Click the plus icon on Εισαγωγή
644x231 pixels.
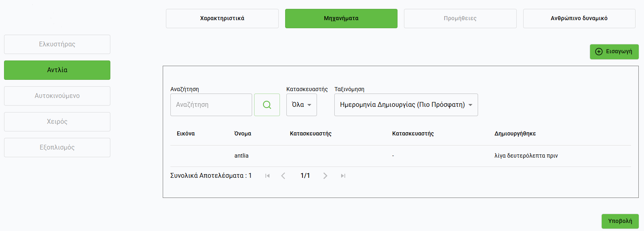(599, 52)
